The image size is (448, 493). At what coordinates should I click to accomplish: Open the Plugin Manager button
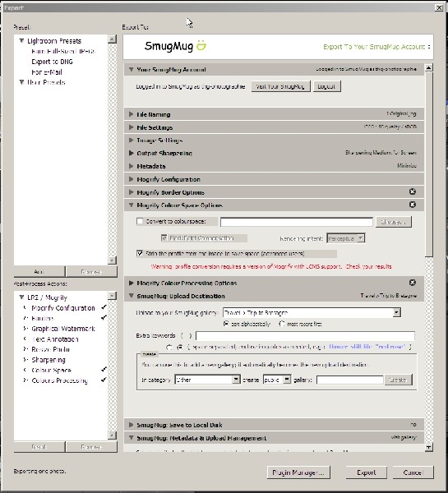click(x=298, y=472)
